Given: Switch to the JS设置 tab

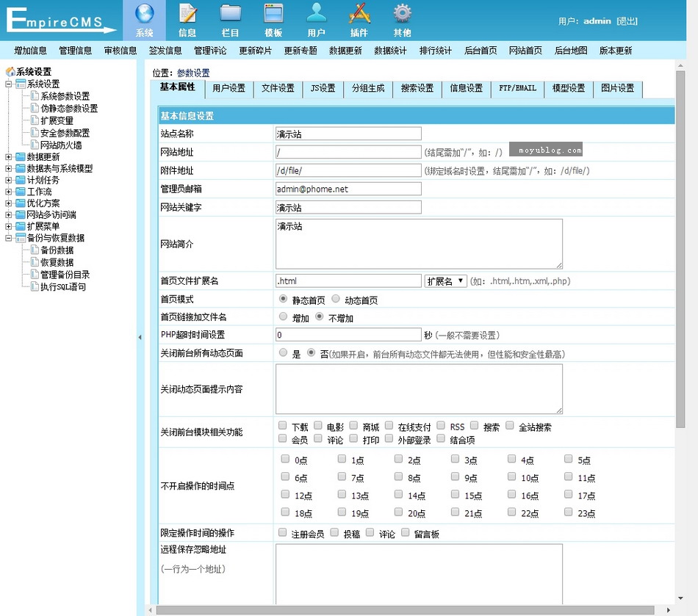Looking at the screenshot, I should tap(323, 89).
